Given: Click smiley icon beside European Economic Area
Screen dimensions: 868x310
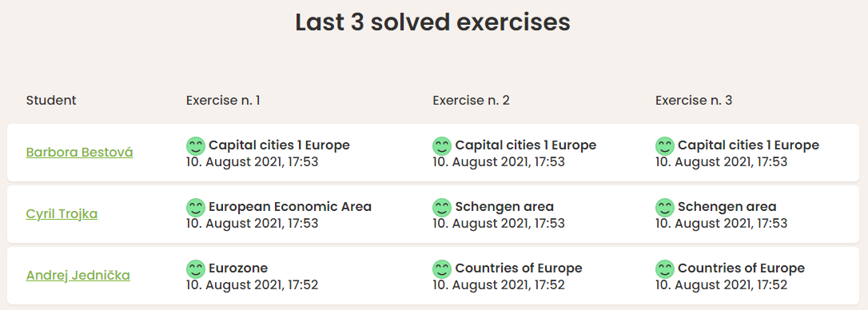Looking at the screenshot, I should [195, 208].
